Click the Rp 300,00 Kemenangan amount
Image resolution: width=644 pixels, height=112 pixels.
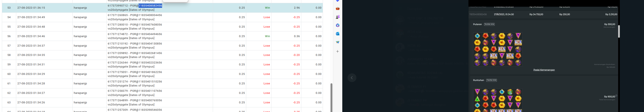coord(610,24)
